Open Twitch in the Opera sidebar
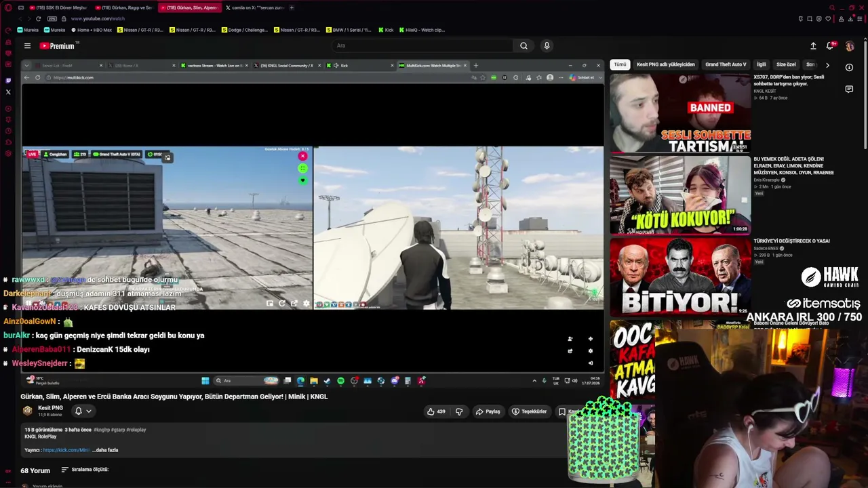 8,80
